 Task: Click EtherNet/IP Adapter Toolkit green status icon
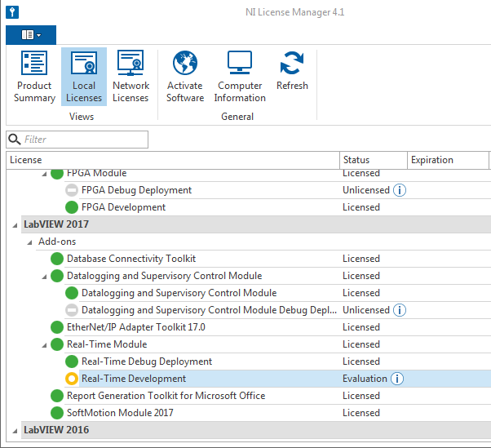(57, 327)
